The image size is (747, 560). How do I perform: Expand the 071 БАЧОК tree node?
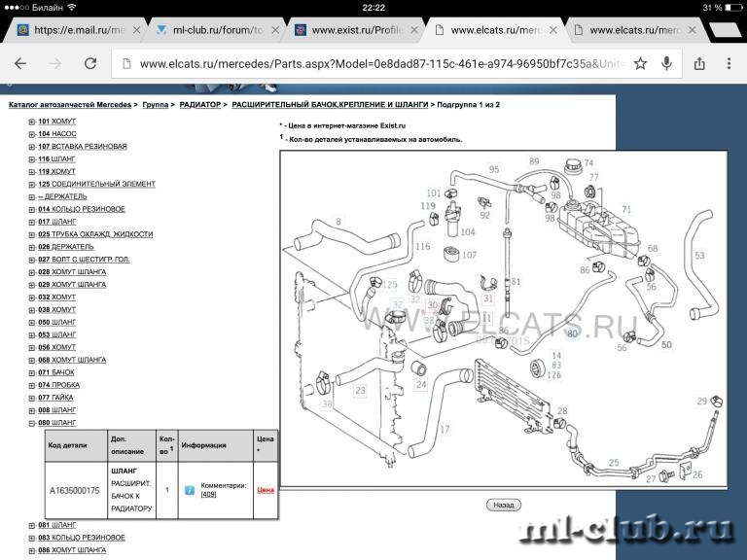[x=32, y=372]
